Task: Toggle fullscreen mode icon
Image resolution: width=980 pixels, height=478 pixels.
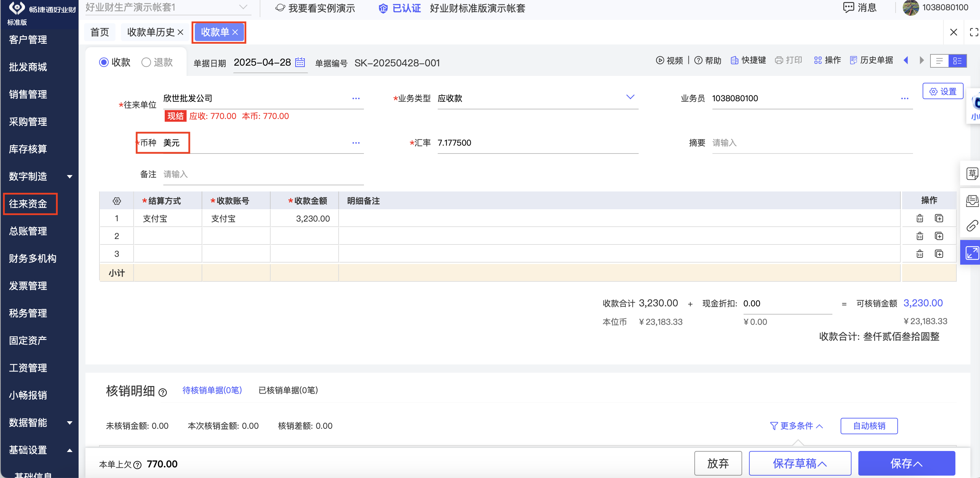Action: click(x=974, y=32)
